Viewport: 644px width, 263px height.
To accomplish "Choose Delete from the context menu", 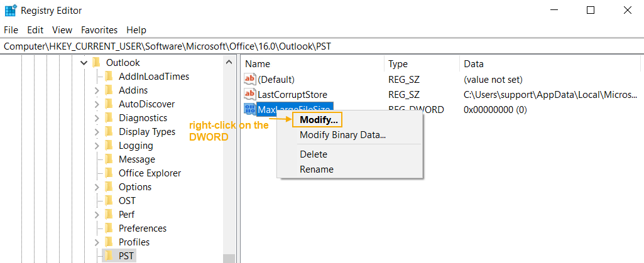I will pyautogui.click(x=314, y=154).
